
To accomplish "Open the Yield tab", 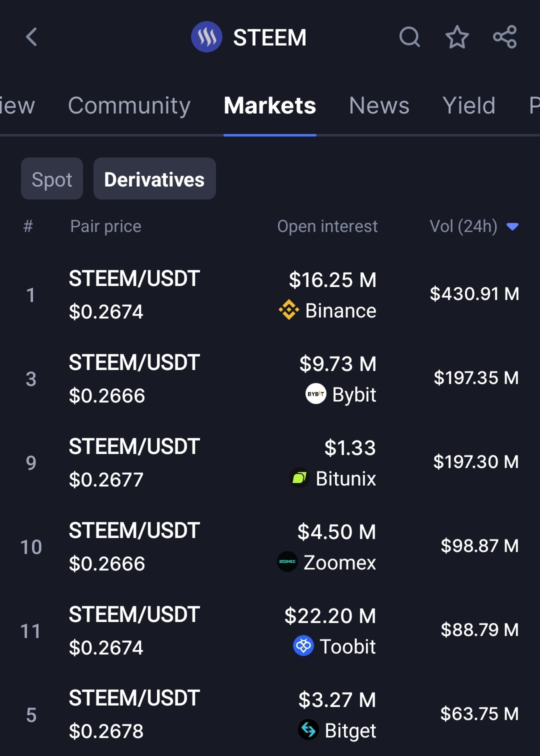I will 468,105.
